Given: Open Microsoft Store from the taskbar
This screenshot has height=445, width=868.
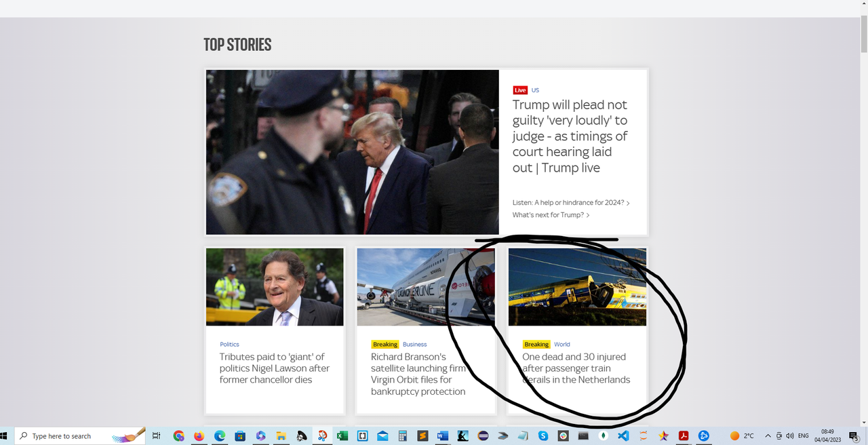Looking at the screenshot, I should pos(240,436).
